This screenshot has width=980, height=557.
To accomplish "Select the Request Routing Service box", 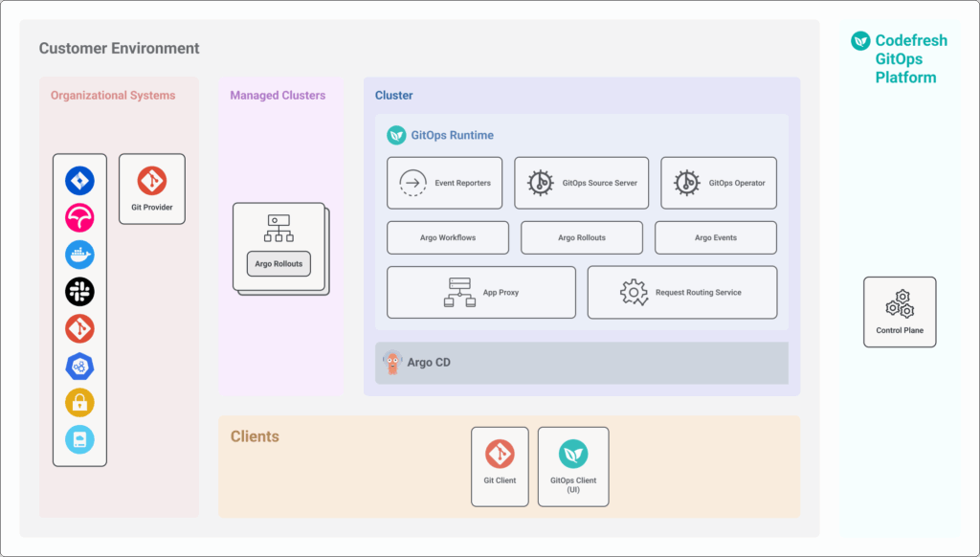I will [x=681, y=292].
